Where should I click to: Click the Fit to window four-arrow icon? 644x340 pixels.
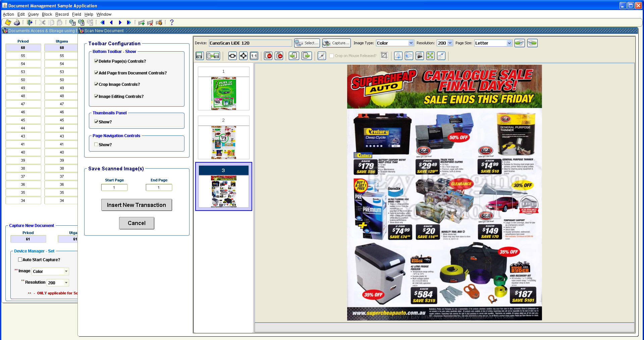tap(243, 56)
